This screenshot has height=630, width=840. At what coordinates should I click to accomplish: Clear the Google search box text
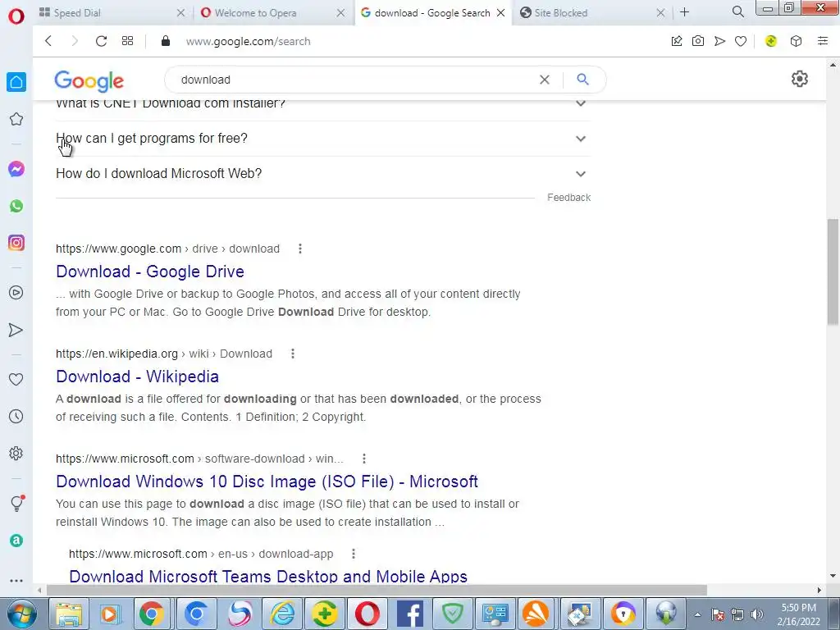pyautogui.click(x=545, y=80)
